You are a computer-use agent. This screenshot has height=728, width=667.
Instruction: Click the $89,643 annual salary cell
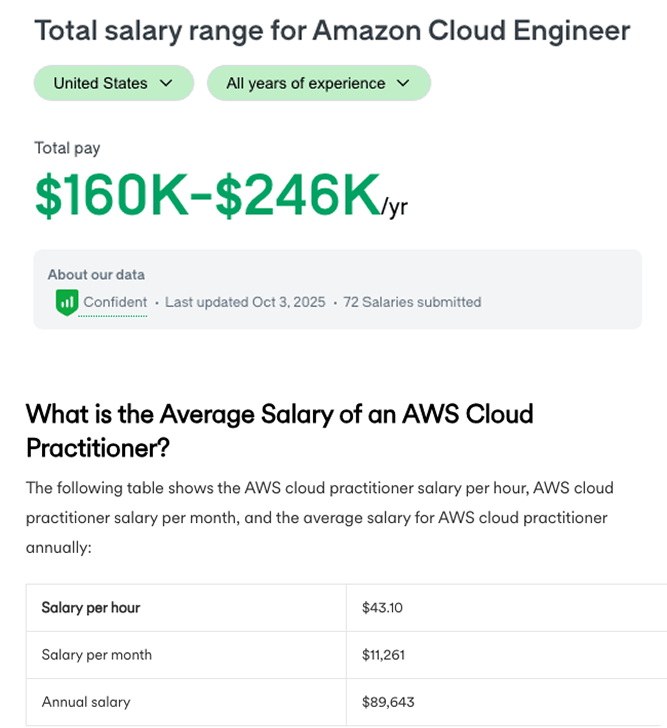pos(388,702)
